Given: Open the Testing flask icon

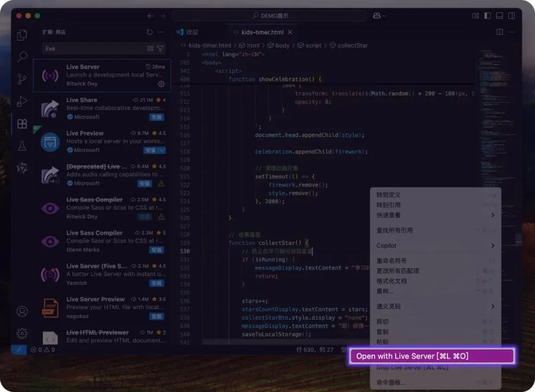Looking at the screenshot, I should (x=22, y=146).
